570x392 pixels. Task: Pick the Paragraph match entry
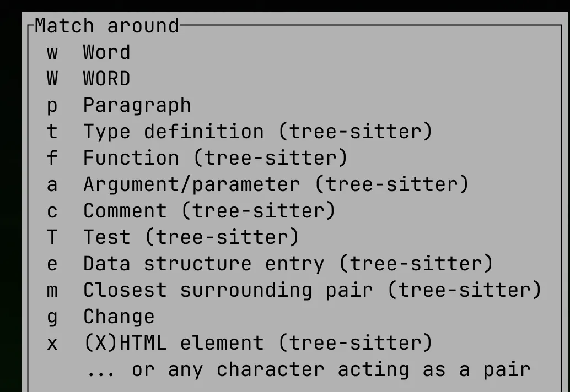point(137,106)
